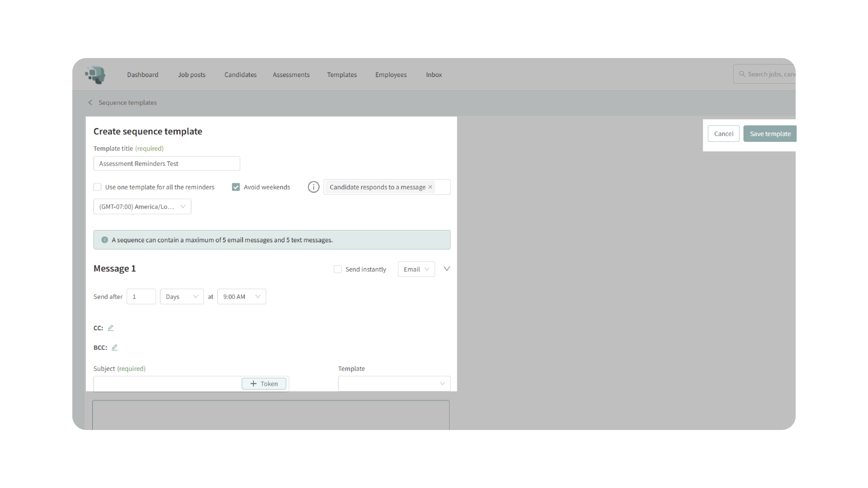
Task: Go to the Candidates tab
Action: point(240,74)
